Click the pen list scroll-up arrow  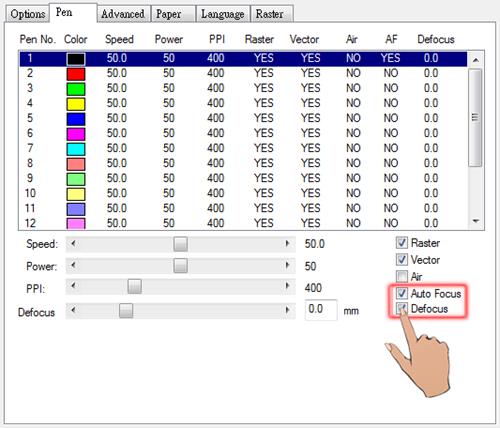pyautogui.click(x=476, y=60)
